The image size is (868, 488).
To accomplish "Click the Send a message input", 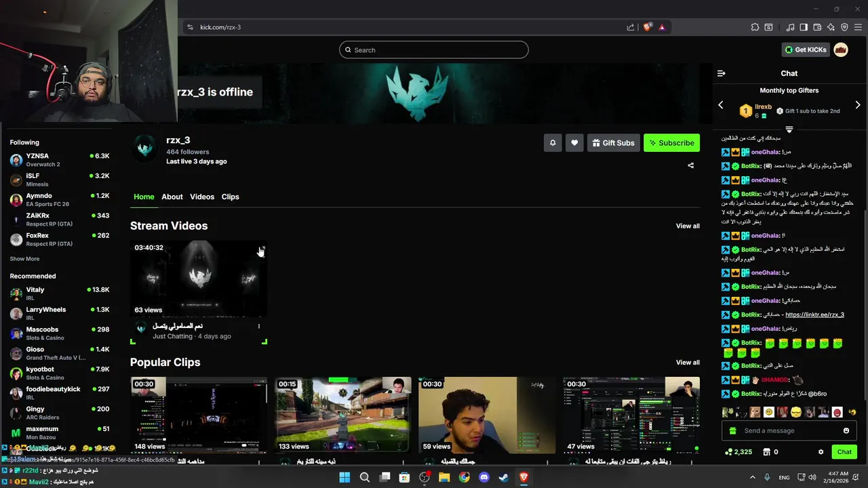I will [x=789, y=431].
